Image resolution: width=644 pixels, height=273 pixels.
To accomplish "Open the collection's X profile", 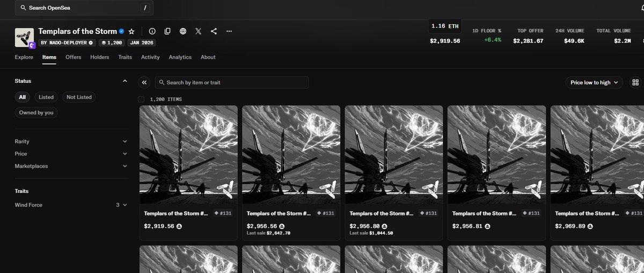I will coord(199,32).
